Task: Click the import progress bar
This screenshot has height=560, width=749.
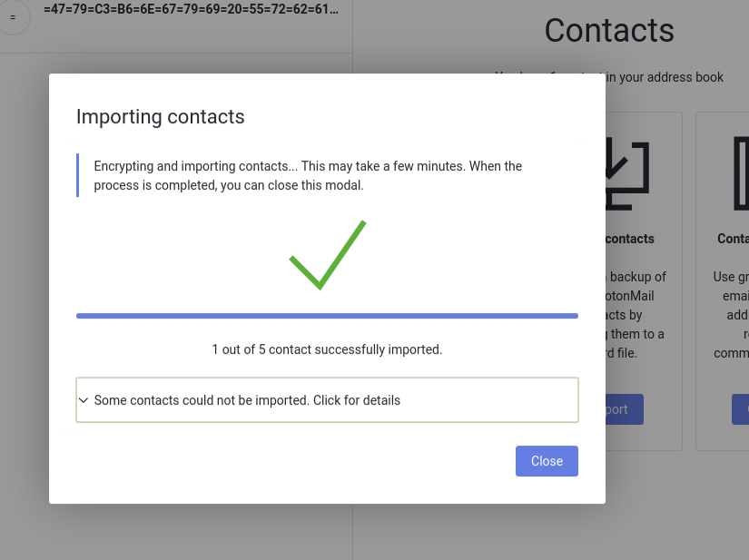Action: [327, 316]
